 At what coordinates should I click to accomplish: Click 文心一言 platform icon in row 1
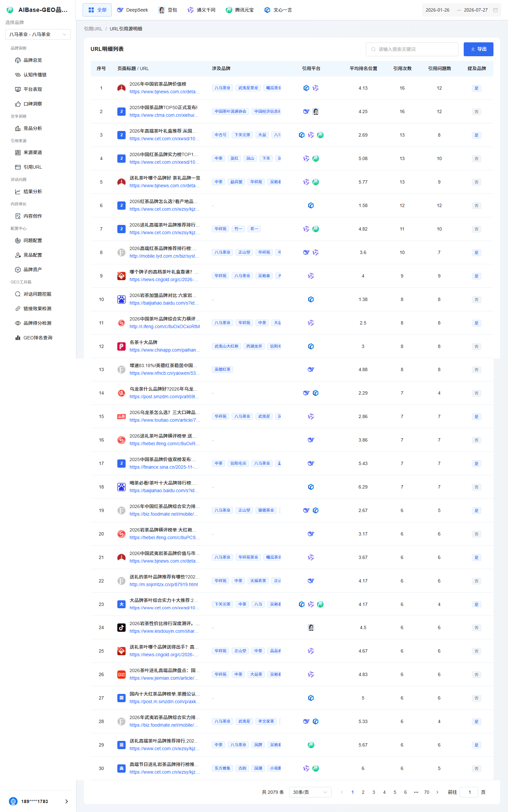306,88
